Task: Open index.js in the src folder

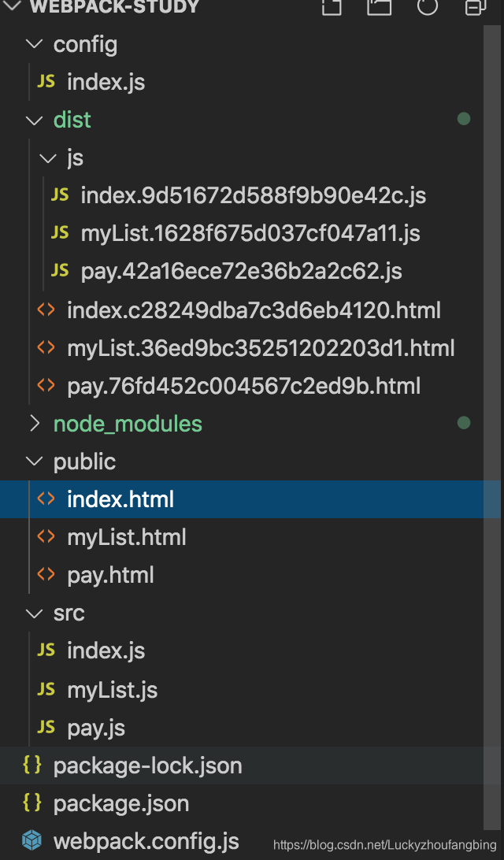Action: point(106,651)
